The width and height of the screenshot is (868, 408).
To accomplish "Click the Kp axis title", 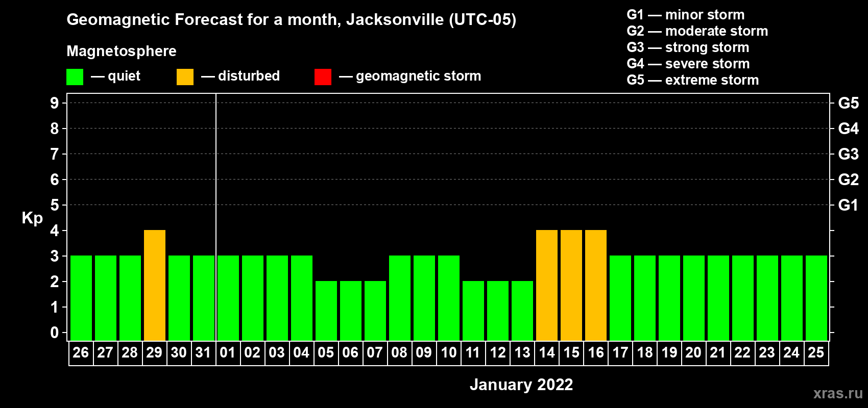I will (32, 218).
